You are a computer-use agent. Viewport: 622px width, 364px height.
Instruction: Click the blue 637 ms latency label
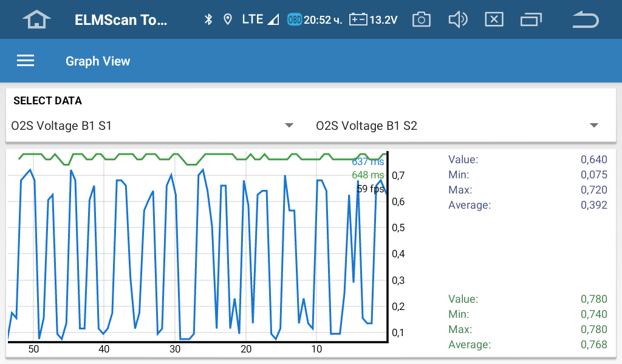368,162
